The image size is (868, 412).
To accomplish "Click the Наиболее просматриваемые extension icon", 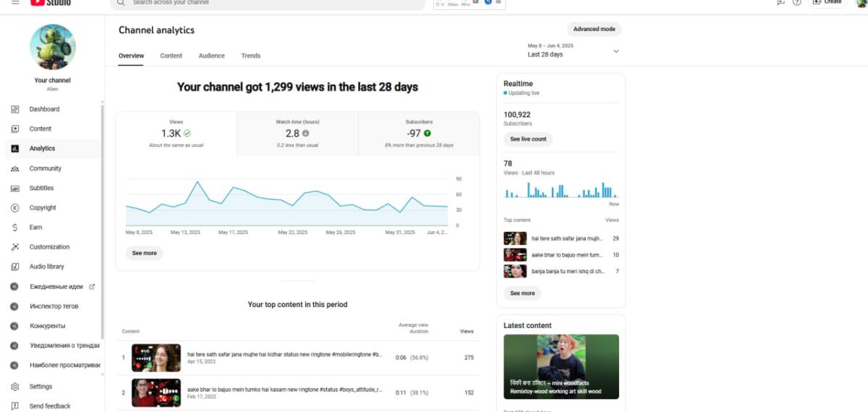I will [15, 365].
